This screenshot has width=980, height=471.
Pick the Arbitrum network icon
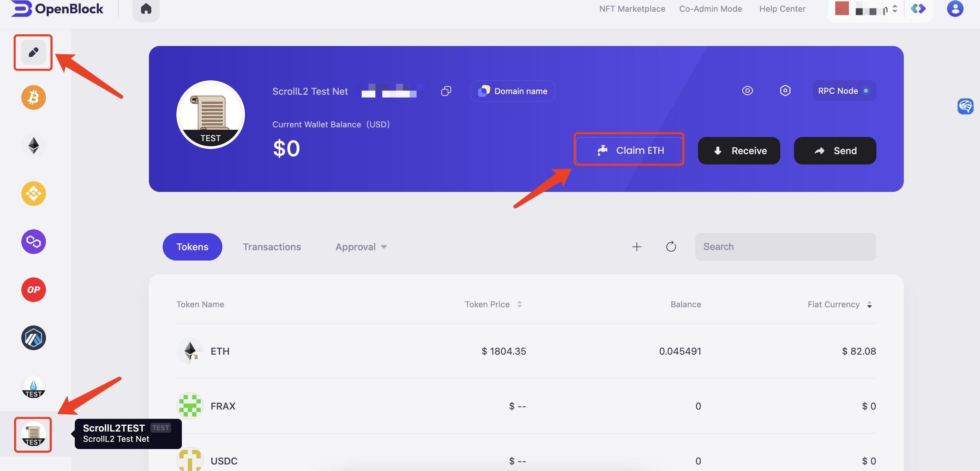pos(34,338)
